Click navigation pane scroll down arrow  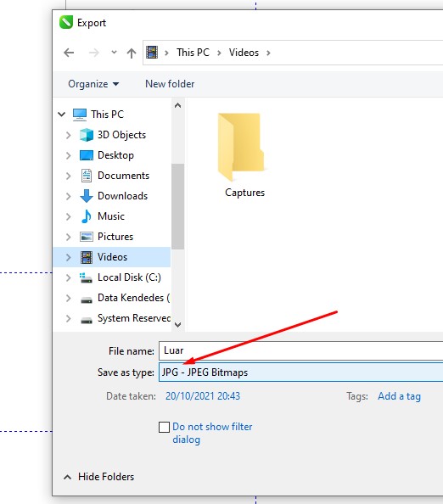(177, 325)
